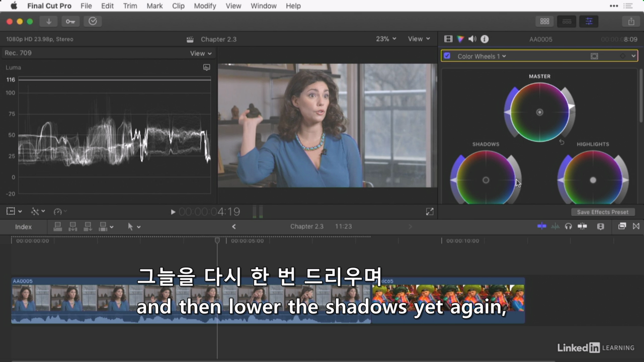Click the Insert clip edit icon
This screenshot has height=362, width=644.
pyautogui.click(x=73, y=227)
